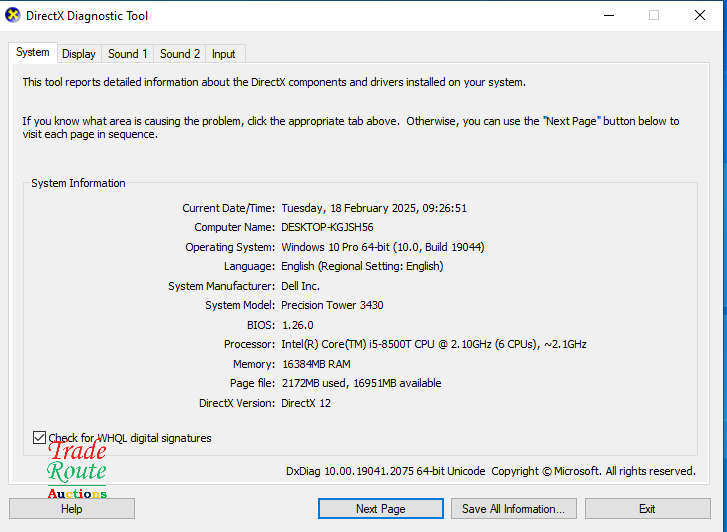Click the DirectX Diagnostic Tool title icon

click(x=13, y=15)
